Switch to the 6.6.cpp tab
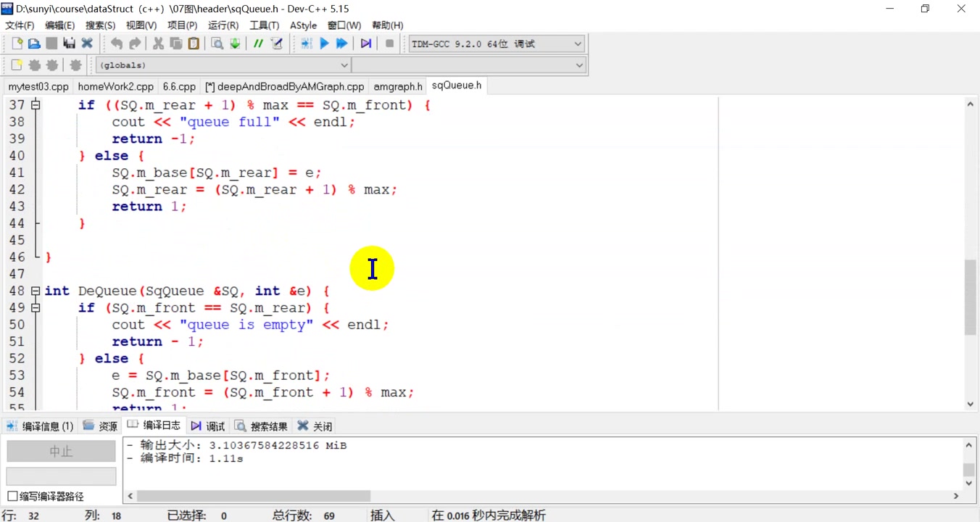This screenshot has height=522, width=980. pos(179,86)
